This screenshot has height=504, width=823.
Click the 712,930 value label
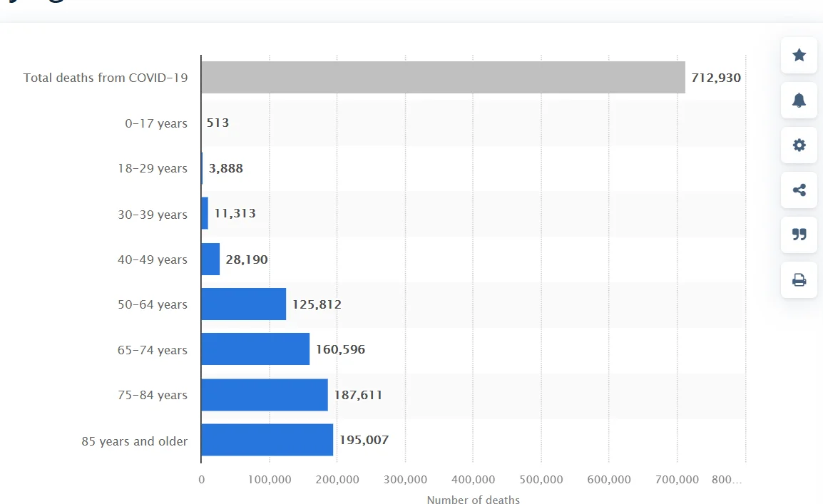pos(715,78)
